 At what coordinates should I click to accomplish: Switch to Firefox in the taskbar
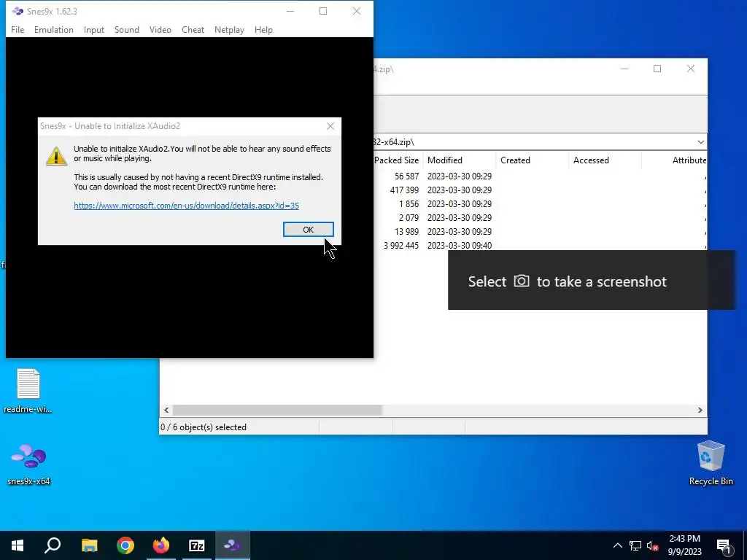click(161, 545)
